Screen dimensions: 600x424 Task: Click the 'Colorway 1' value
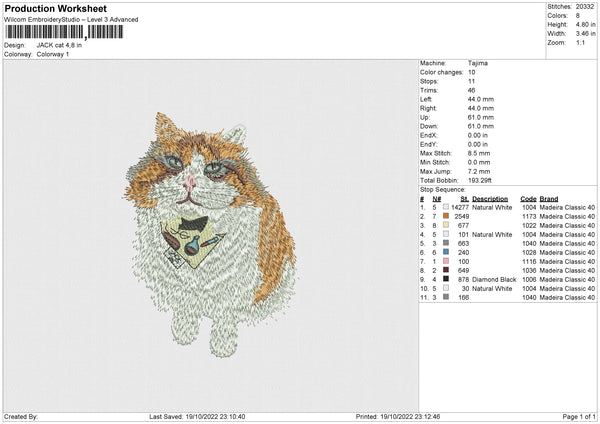(53, 54)
